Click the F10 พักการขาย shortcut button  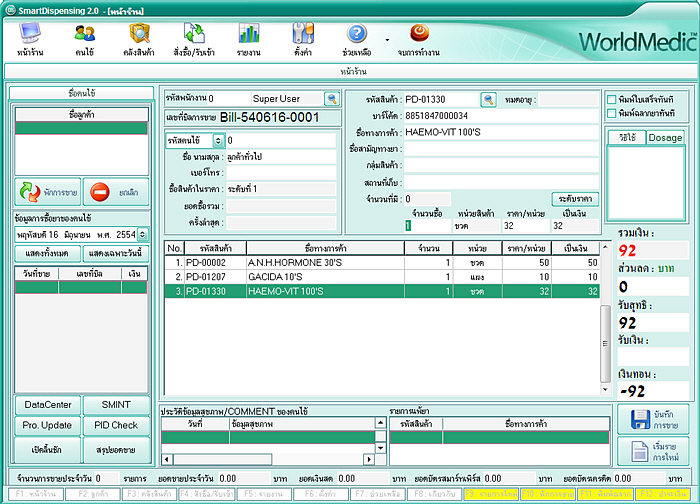548,494
